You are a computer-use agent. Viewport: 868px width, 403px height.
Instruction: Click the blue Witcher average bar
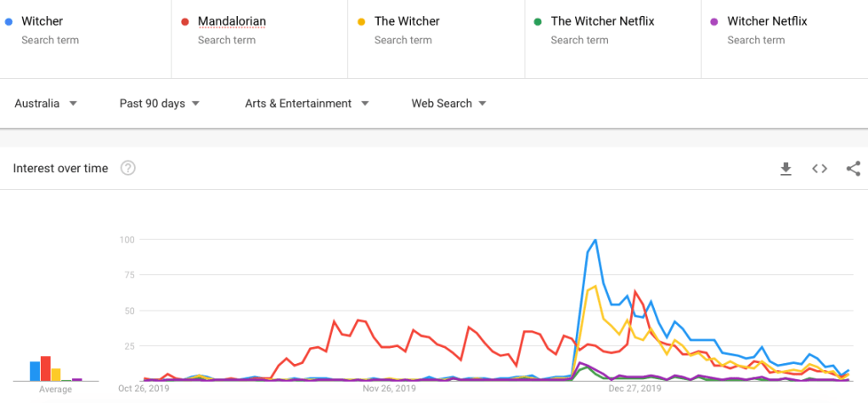[35, 371]
